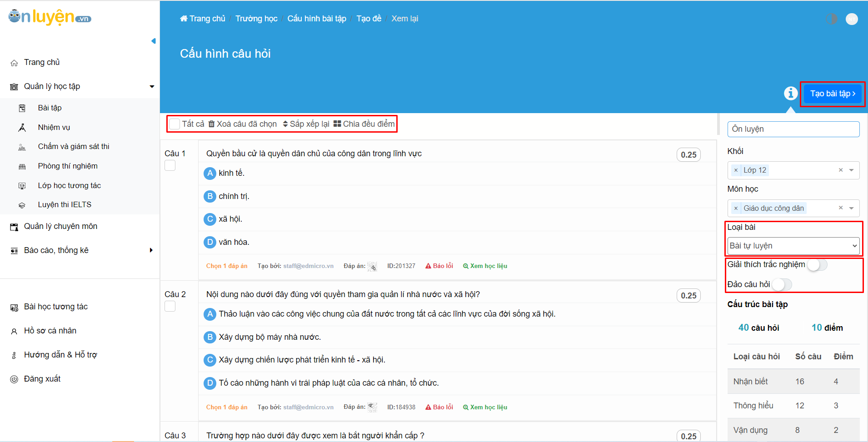Image resolution: width=868 pixels, height=442 pixels.
Task: Click the Đăng xuất power icon
Action: [14, 379]
